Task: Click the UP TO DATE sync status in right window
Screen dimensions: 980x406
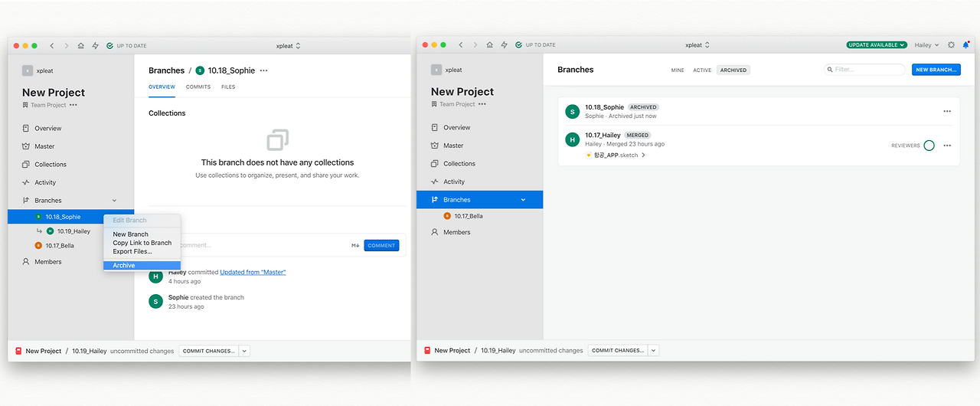Action: click(x=535, y=45)
